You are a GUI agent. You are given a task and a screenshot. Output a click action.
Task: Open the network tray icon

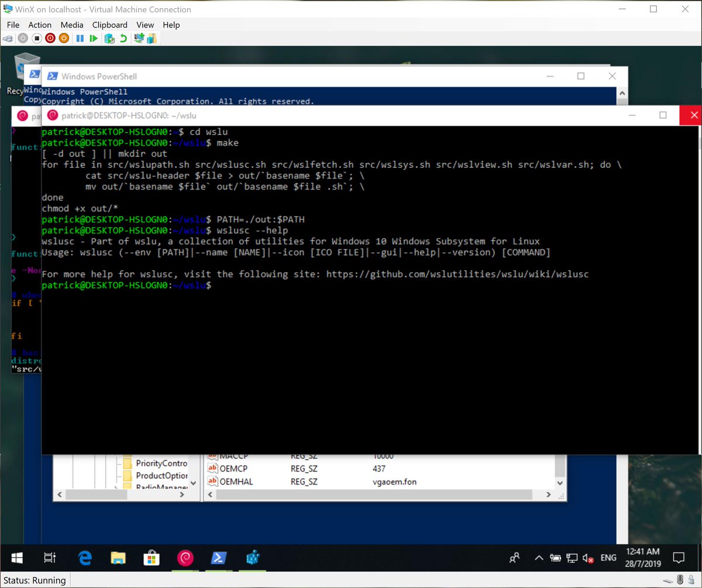(x=572, y=558)
